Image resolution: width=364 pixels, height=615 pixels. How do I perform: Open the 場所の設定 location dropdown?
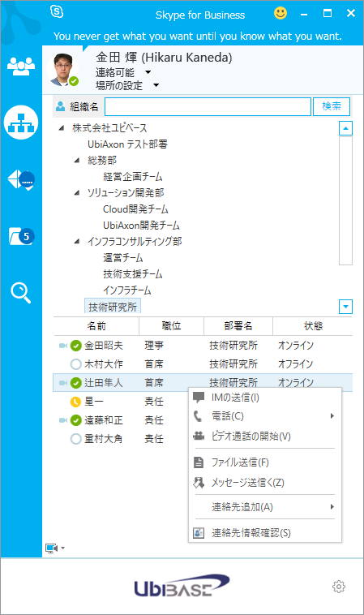point(156,85)
